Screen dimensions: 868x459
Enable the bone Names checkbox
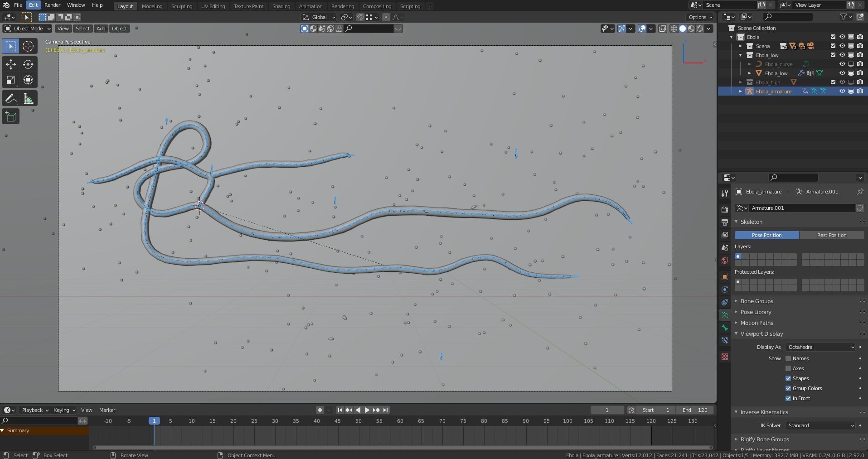pos(788,358)
